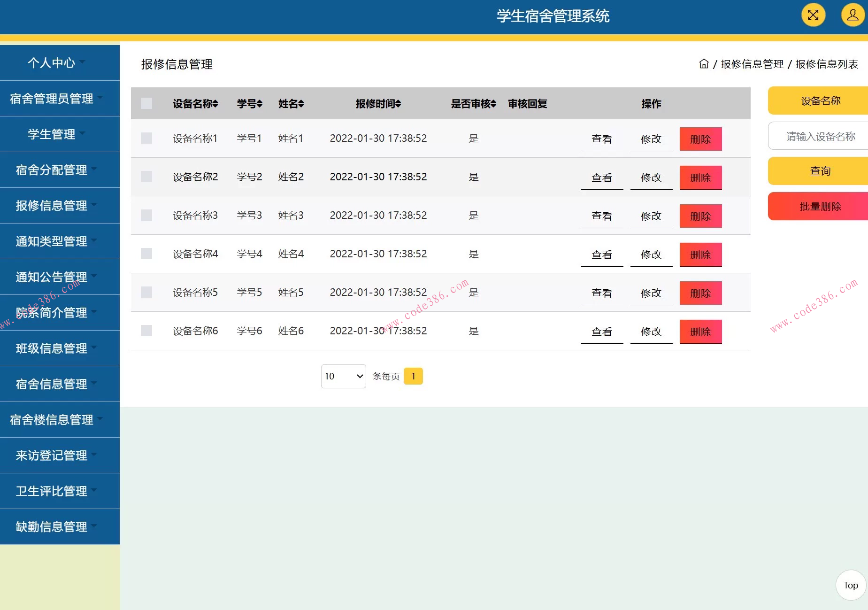The height and width of the screenshot is (610, 868).
Task: Sort table by 是否审核 column arrows
Action: [x=494, y=104]
